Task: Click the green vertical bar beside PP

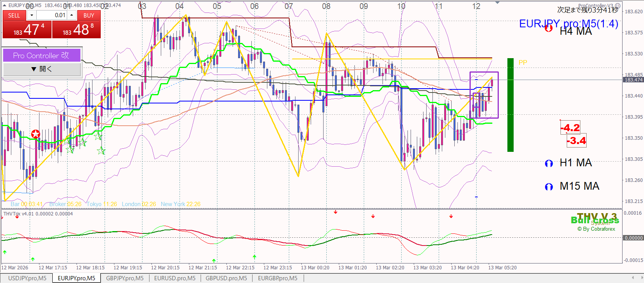Action: pos(510,105)
